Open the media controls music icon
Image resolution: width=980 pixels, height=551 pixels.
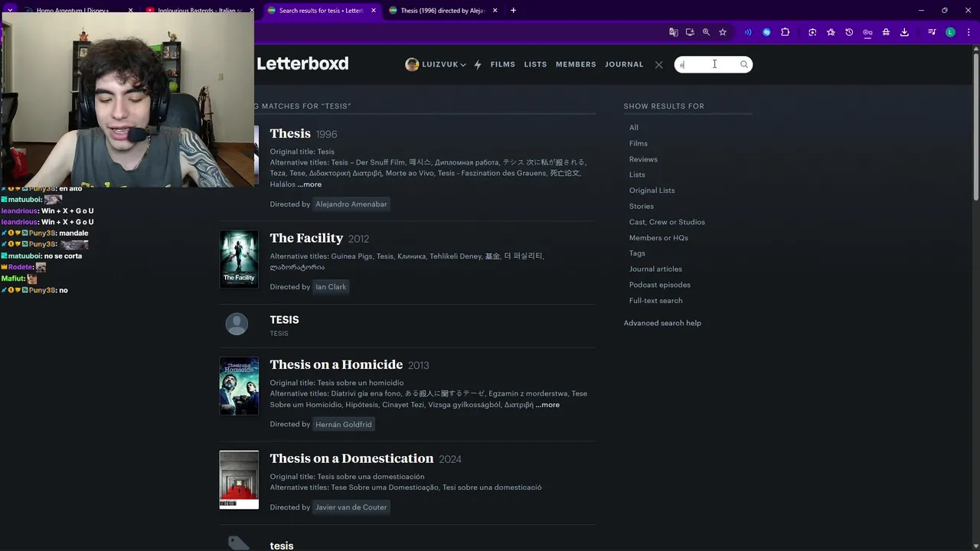[x=932, y=32]
